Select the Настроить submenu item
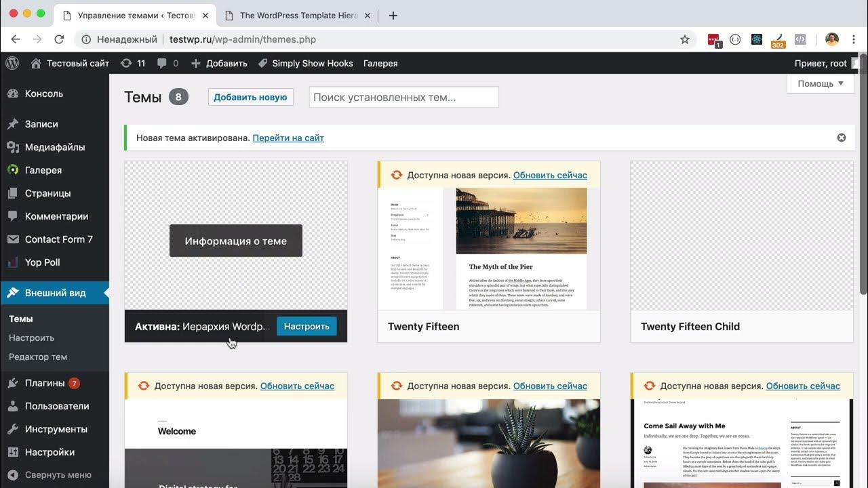 click(31, 338)
